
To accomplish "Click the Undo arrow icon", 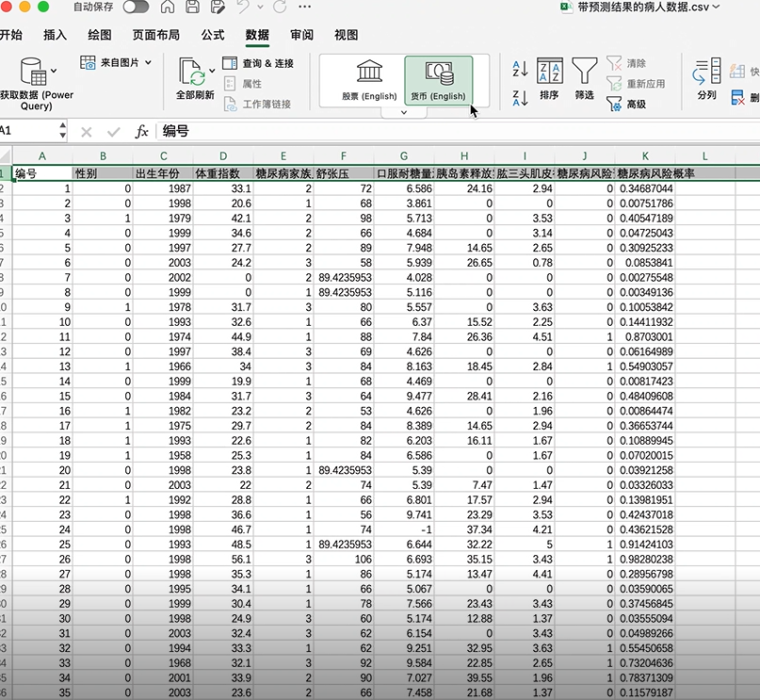I will click(x=243, y=7).
